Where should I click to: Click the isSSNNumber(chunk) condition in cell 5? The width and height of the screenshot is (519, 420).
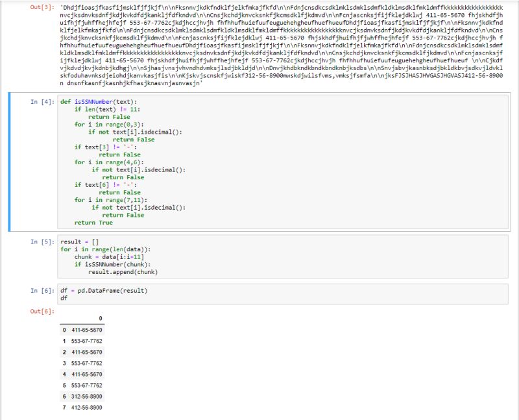[x=114, y=264]
